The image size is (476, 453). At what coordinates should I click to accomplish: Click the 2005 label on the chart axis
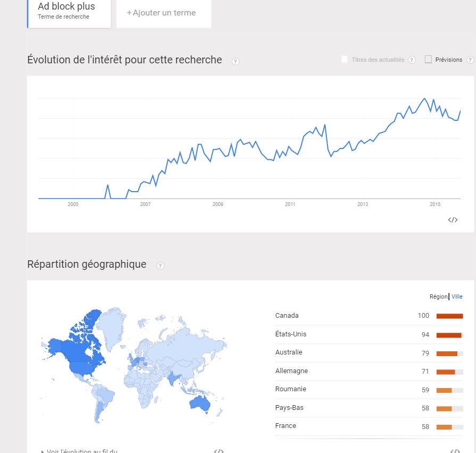click(73, 204)
